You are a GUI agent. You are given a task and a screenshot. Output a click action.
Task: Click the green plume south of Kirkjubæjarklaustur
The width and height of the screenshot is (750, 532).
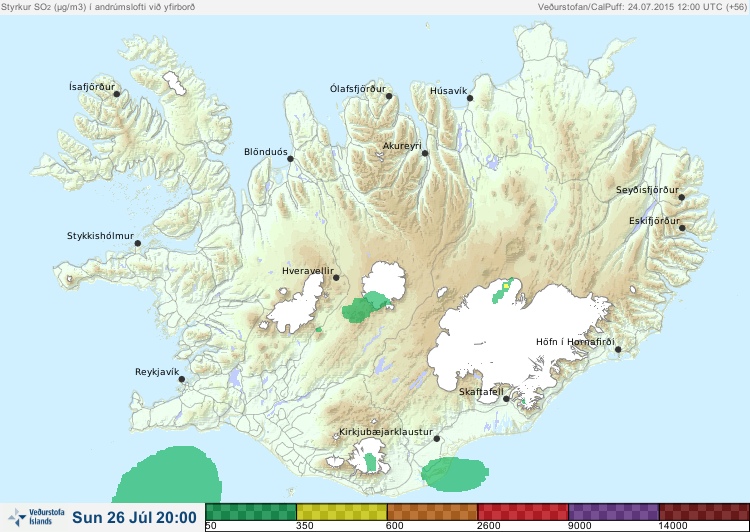coord(454,474)
